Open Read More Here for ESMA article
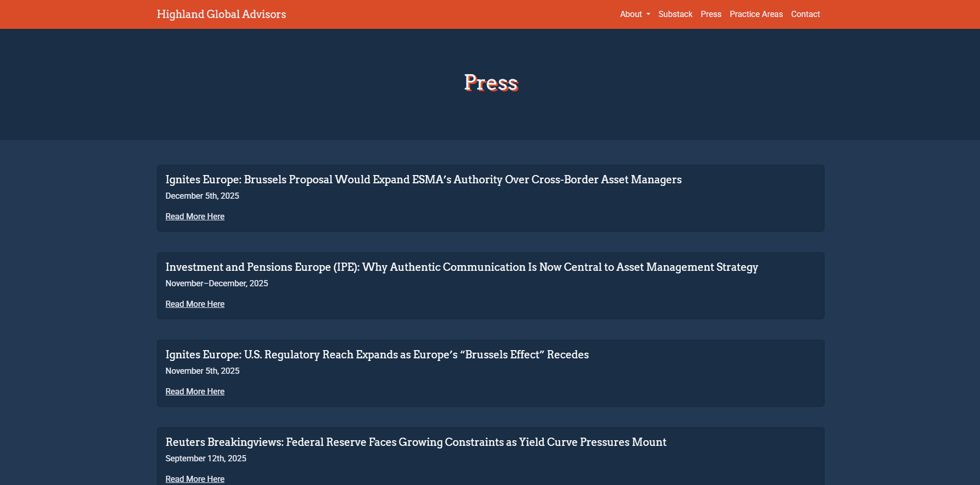 pos(195,217)
